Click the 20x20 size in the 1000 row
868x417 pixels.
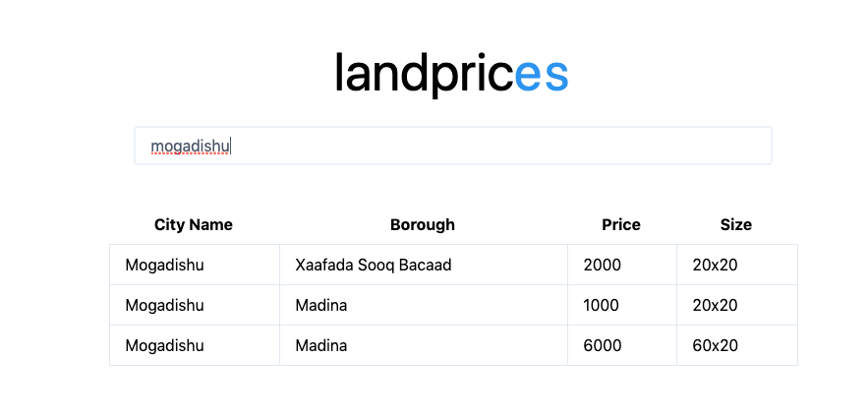pyautogui.click(x=715, y=305)
